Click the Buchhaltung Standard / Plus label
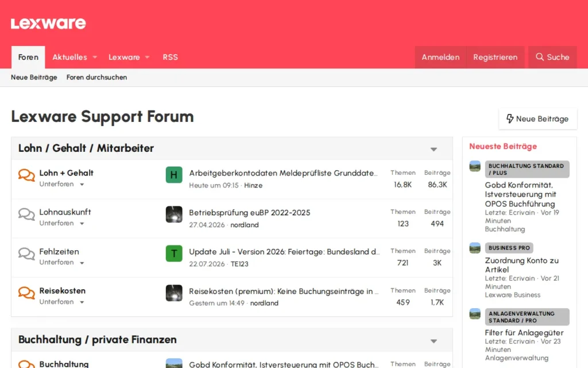588x368 pixels. pos(527,170)
